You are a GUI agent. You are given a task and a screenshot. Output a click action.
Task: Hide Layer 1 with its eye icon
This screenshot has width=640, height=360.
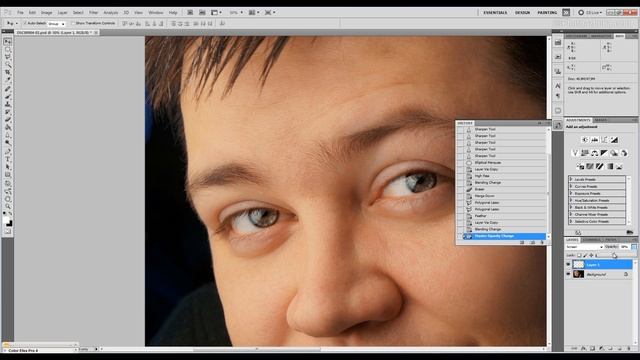(x=568, y=264)
